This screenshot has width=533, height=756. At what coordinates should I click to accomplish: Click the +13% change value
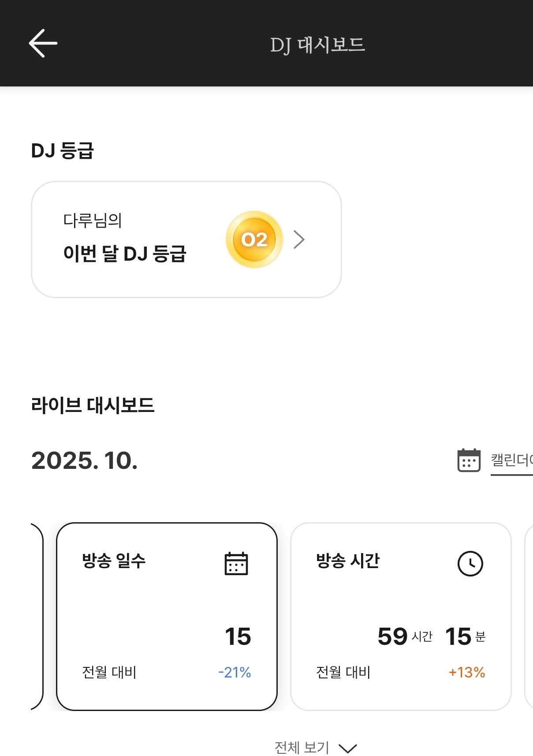point(466,672)
